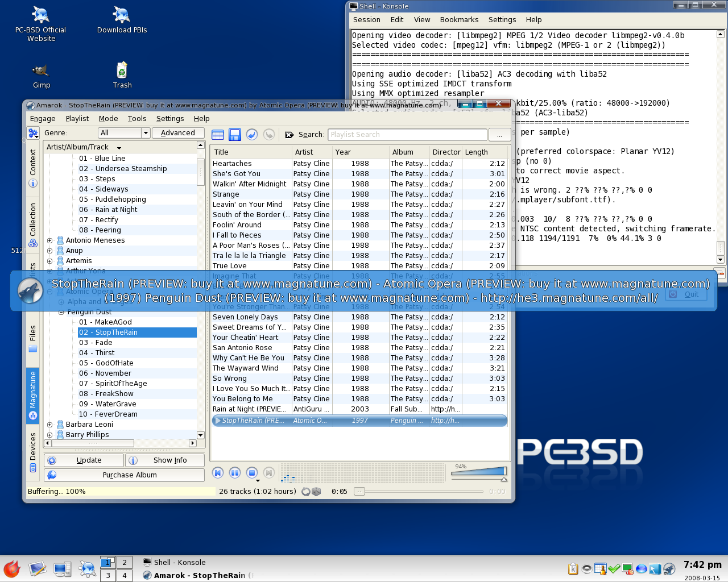Viewport: 728px width, 582px height.
Task: Toggle random mode dice icon
Action: 317,492
